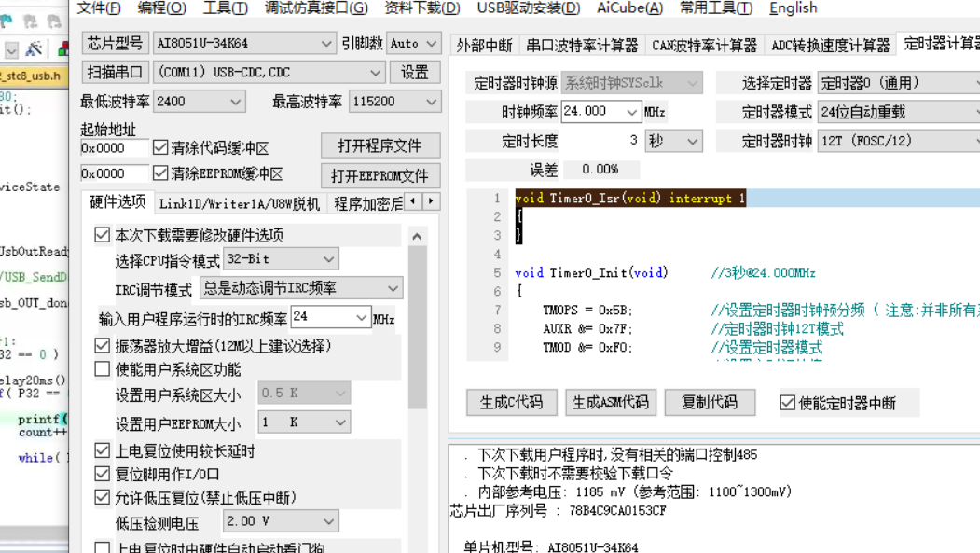Open the IRC频率 24 MHz dropdown
980x553 pixels.
(x=331, y=317)
